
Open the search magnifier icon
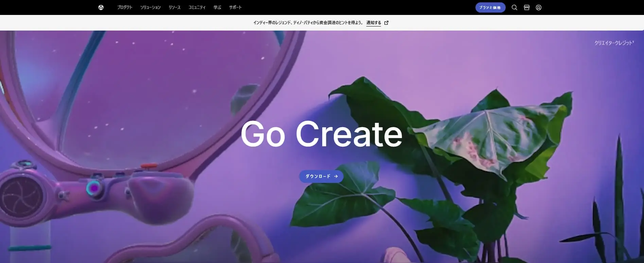click(515, 7)
